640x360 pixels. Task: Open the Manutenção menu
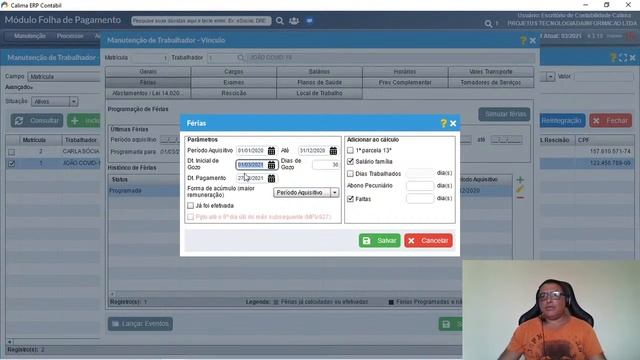[x=30, y=36]
